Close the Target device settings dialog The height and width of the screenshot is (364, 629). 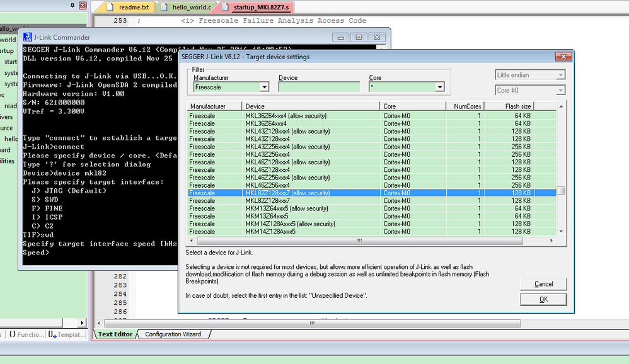(x=563, y=57)
